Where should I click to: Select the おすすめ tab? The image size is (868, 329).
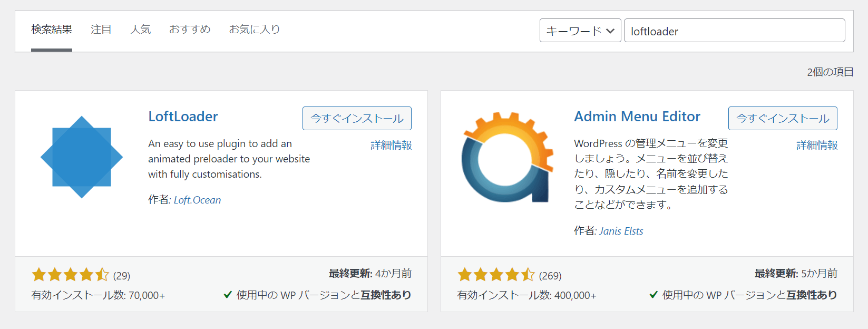pyautogui.click(x=190, y=30)
